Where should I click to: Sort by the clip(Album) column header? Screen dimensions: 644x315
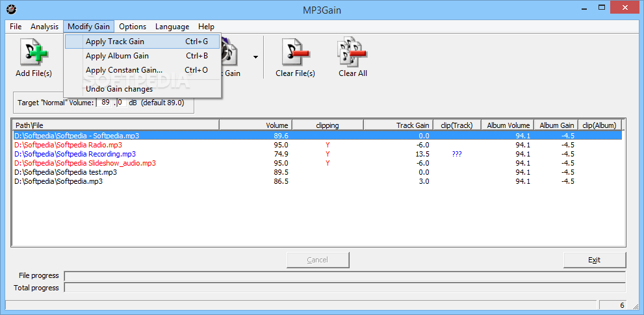[x=600, y=125]
